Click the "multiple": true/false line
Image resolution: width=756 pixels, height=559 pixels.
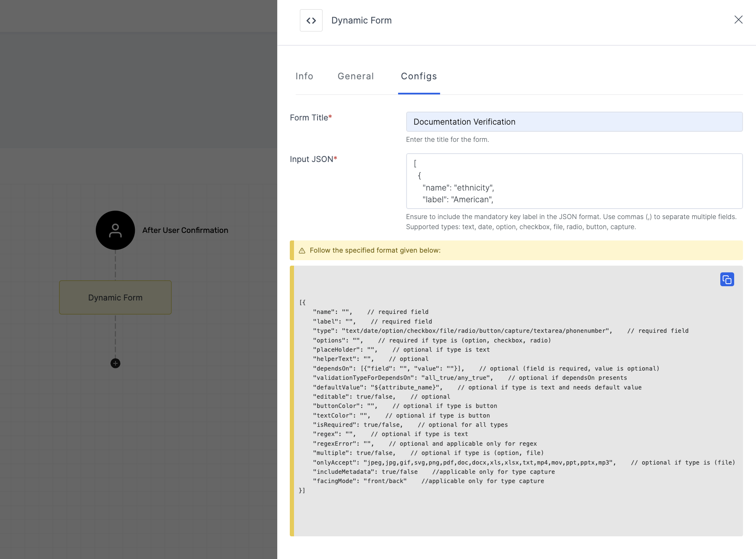(428, 453)
